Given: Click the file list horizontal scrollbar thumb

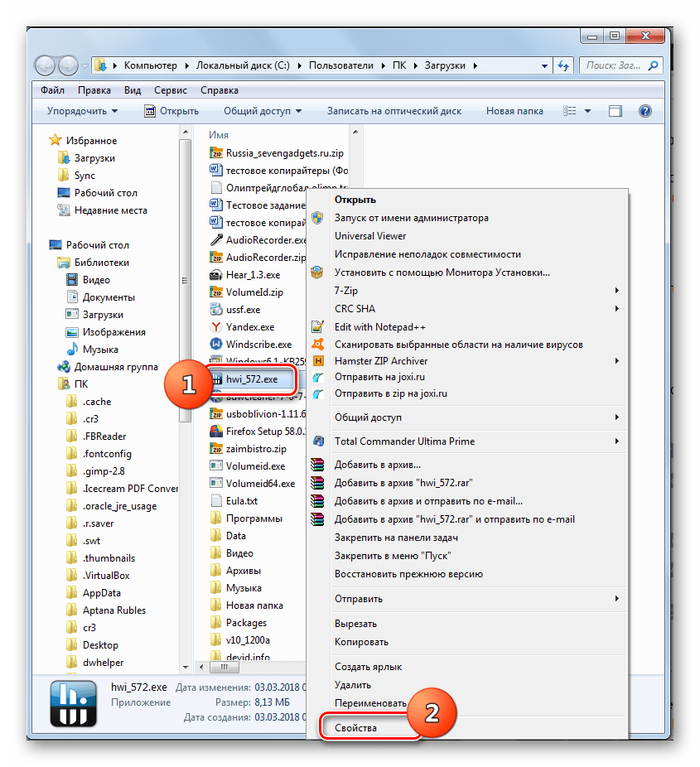Looking at the screenshot, I should click(x=224, y=667).
